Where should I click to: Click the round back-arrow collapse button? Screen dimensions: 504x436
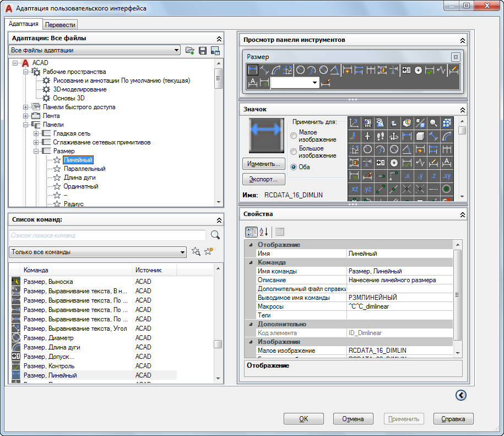pyautogui.click(x=460, y=395)
